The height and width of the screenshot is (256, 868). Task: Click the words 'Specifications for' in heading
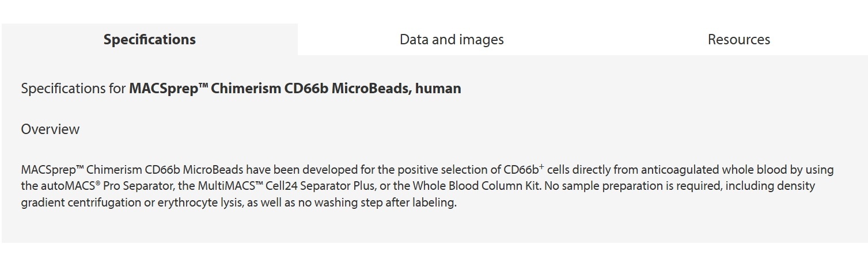tap(74, 89)
